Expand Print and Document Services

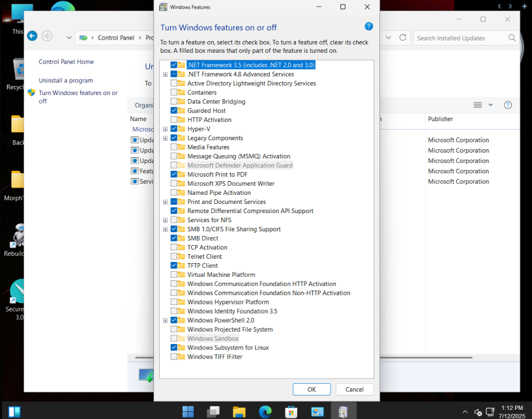pos(165,202)
